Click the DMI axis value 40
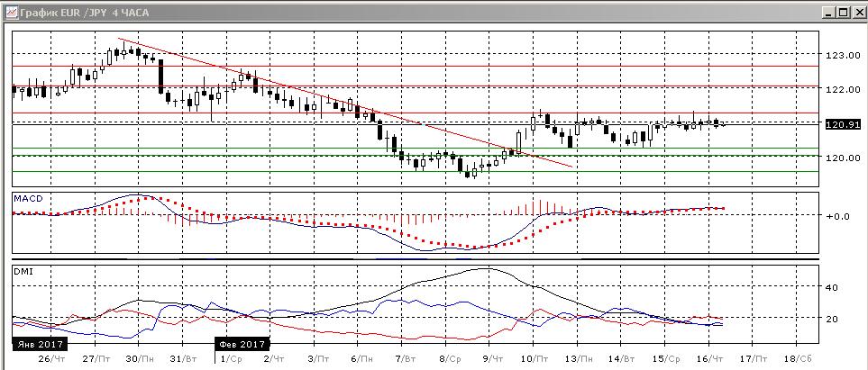This screenshot has width=868, height=370. click(x=832, y=287)
